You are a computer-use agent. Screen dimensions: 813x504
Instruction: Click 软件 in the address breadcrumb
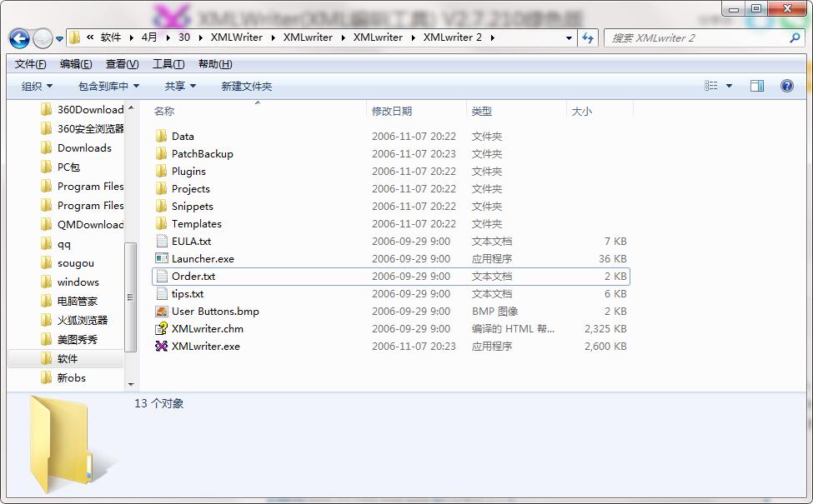110,37
